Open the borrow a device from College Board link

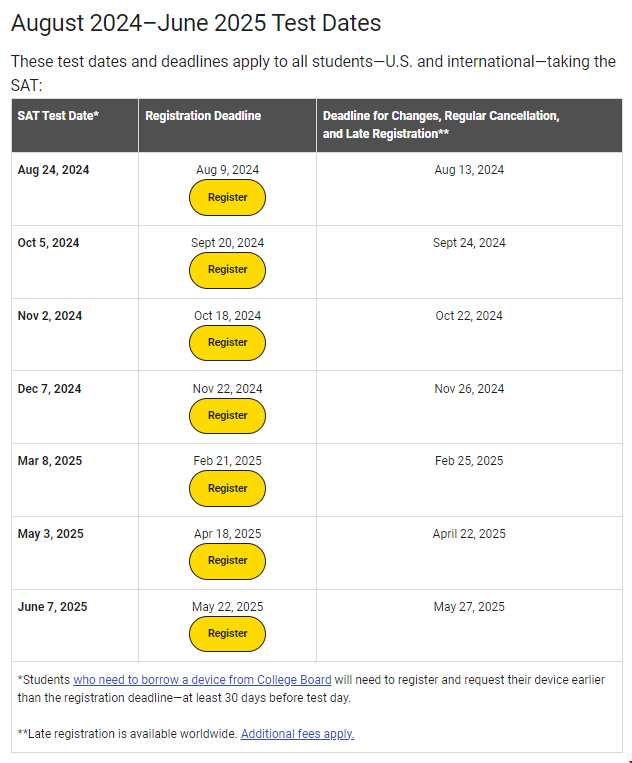coord(202,680)
